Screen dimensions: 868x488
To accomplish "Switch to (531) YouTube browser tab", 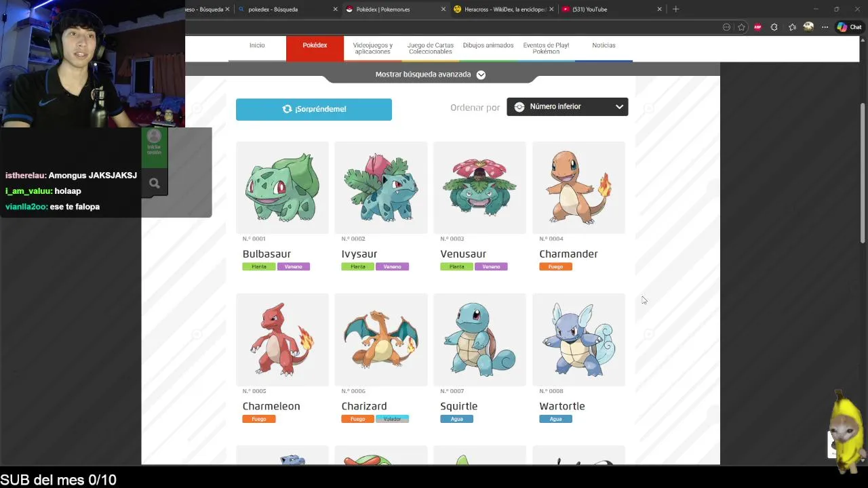I will (x=610, y=9).
